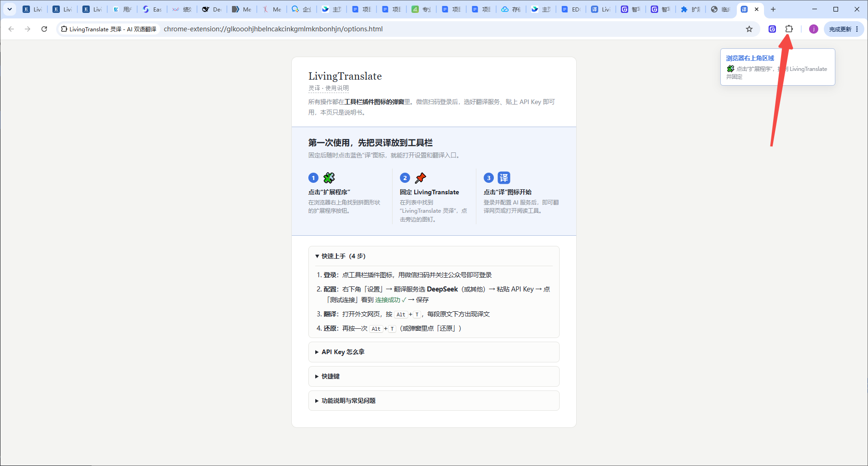This screenshot has width=868, height=466.
Task: Open the Extensions puzzle-piece menu
Action: click(789, 29)
